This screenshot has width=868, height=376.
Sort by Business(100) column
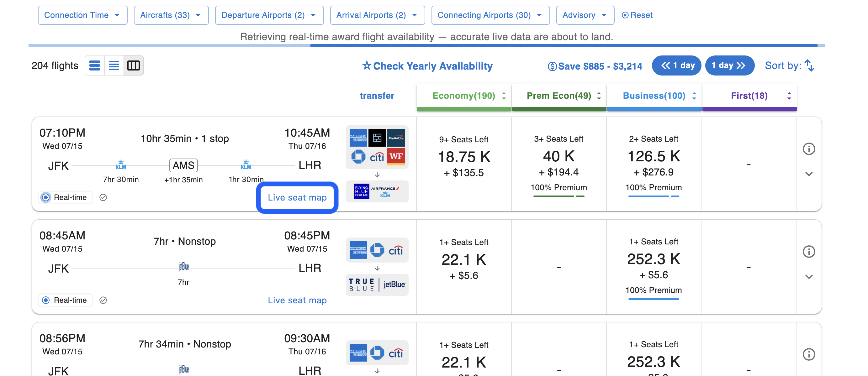click(654, 96)
